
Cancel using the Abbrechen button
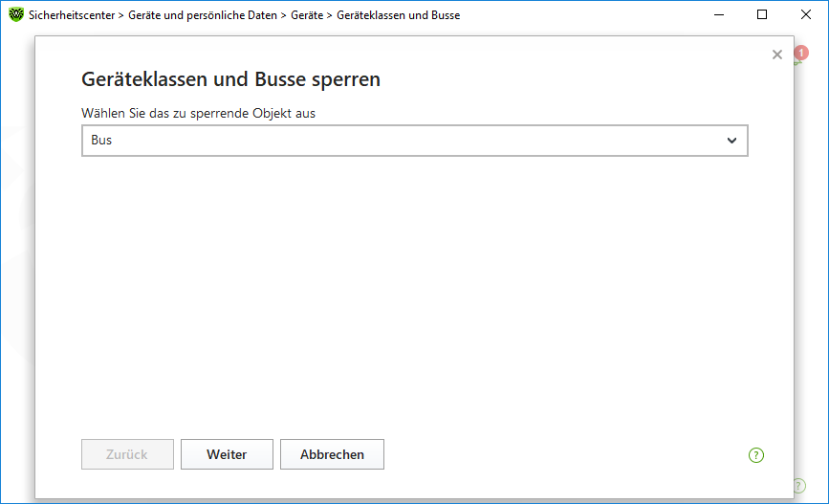click(x=332, y=454)
